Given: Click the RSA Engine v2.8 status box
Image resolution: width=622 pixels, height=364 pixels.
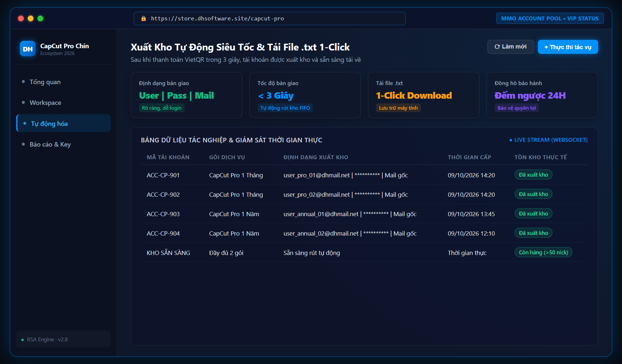Looking at the screenshot, I should (x=63, y=339).
